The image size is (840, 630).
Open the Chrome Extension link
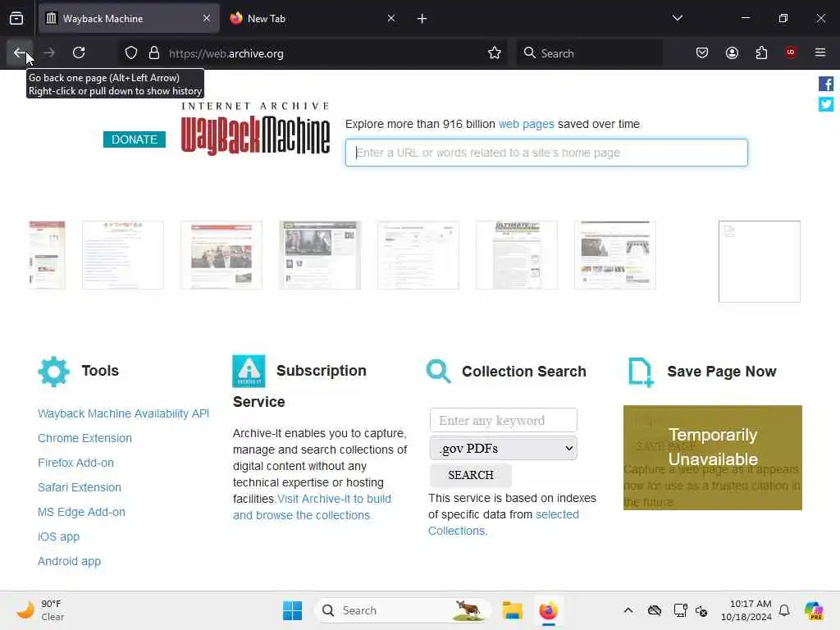point(84,438)
